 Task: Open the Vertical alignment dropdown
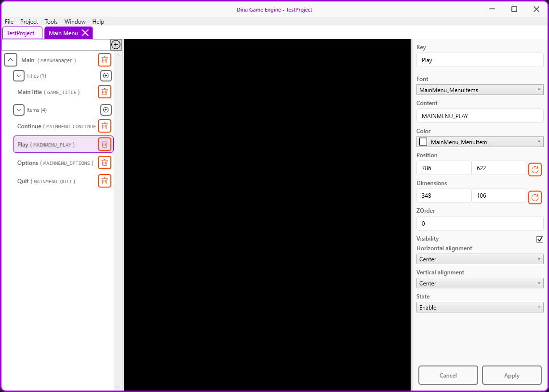pos(480,283)
